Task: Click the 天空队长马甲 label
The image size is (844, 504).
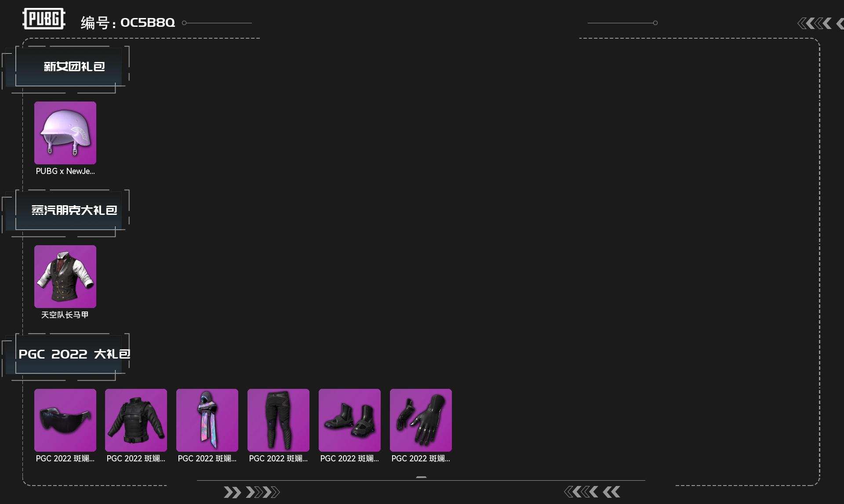Action: [x=65, y=315]
